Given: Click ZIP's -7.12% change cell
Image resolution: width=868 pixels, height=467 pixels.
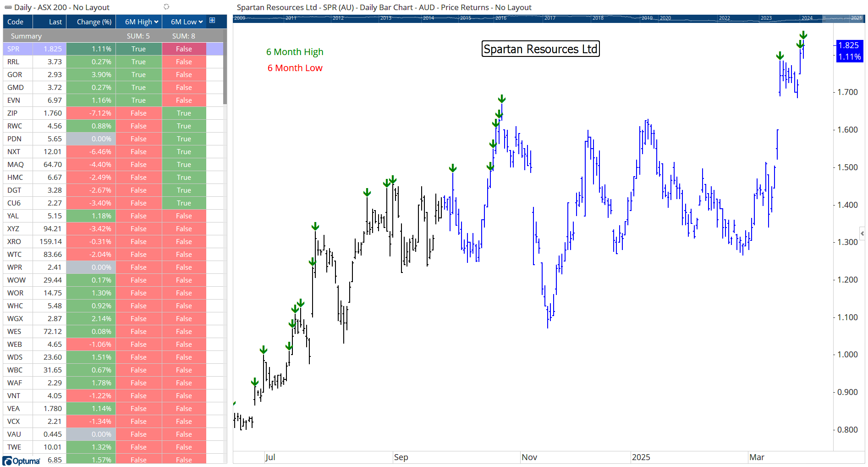Looking at the screenshot, I should click(x=91, y=113).
